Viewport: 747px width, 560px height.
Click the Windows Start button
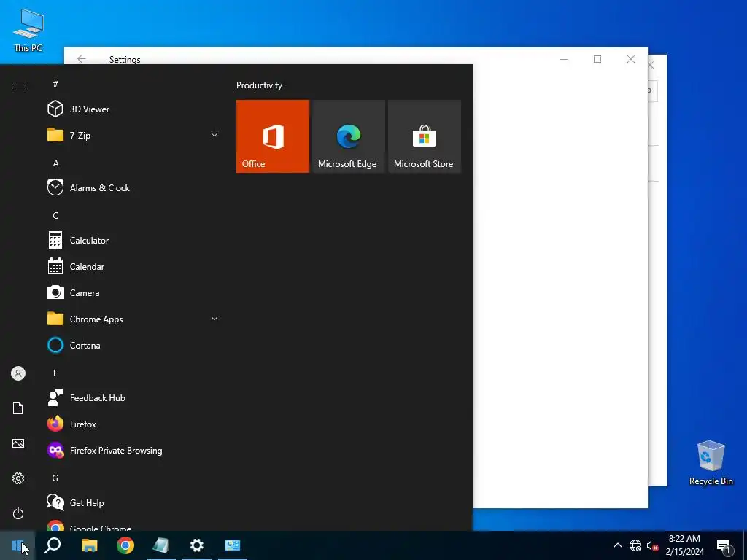coord(18,545)
